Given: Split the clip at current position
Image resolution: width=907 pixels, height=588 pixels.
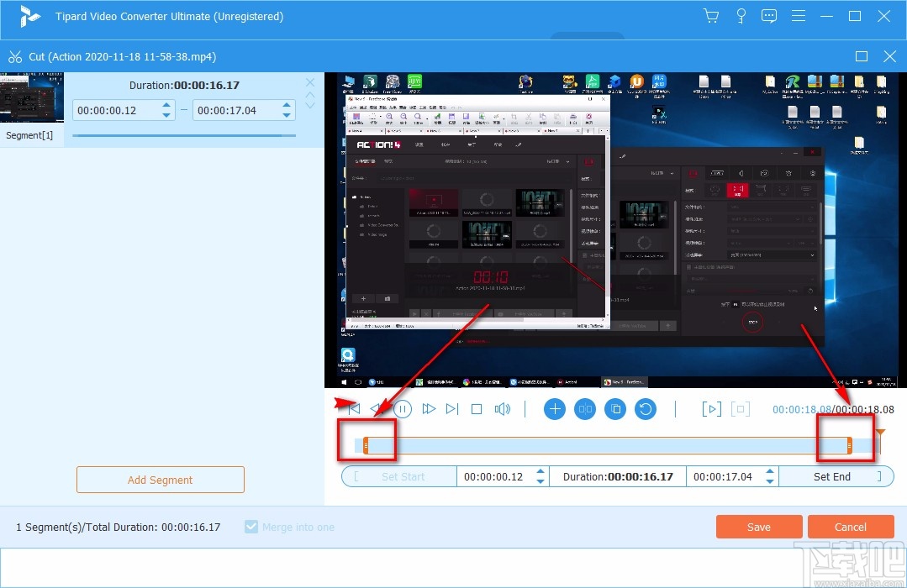Looking at the screenshot, I should pyautogui.click(x=585, y=409).
